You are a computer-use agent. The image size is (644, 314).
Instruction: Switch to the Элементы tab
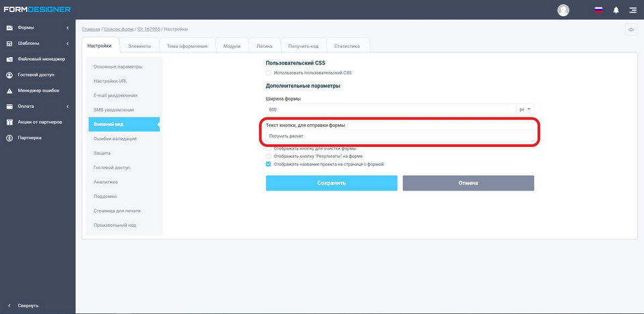pyautogui.click(x=140, y=46)
